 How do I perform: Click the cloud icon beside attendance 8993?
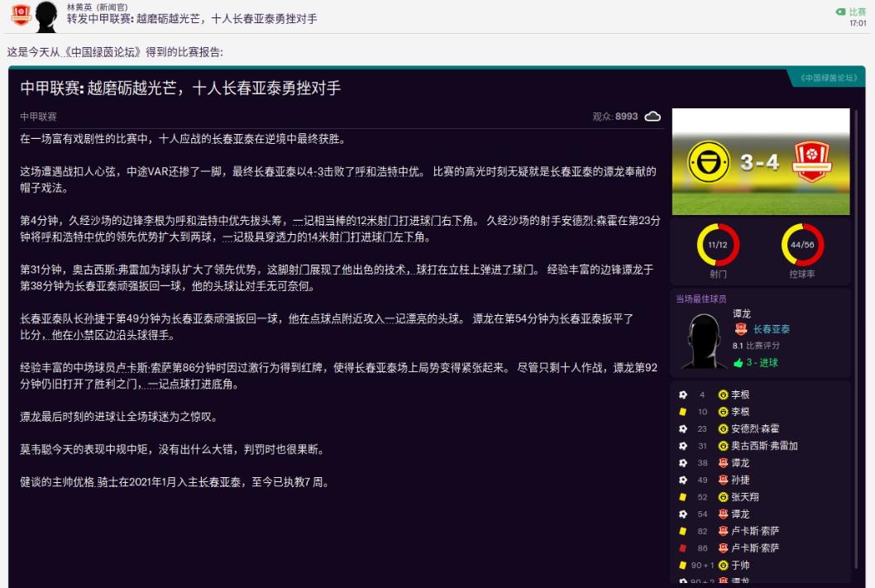651,117
